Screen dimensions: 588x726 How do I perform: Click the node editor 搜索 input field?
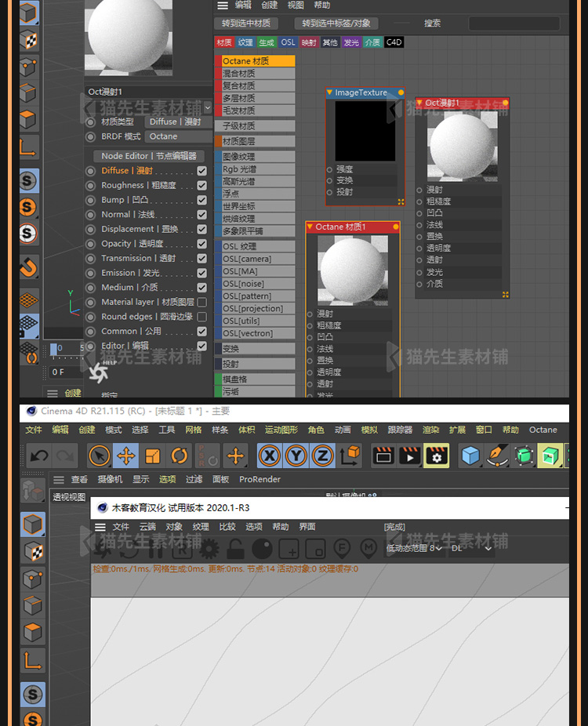pos(514,24)
